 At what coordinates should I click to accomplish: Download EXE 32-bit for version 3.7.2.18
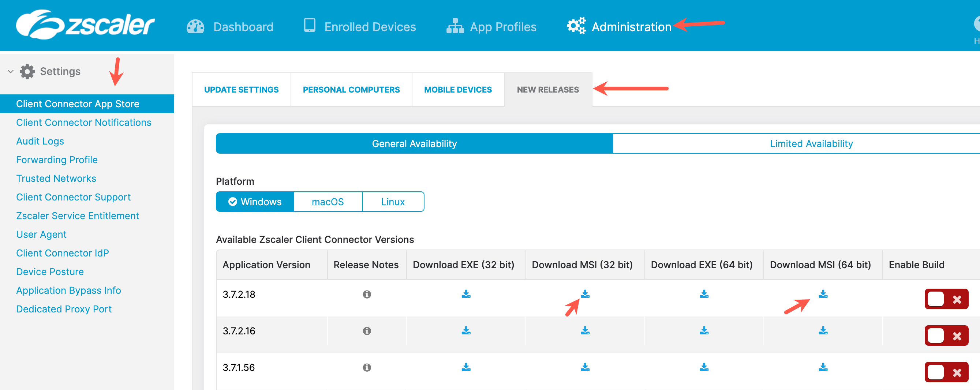[x=466, y=293]
